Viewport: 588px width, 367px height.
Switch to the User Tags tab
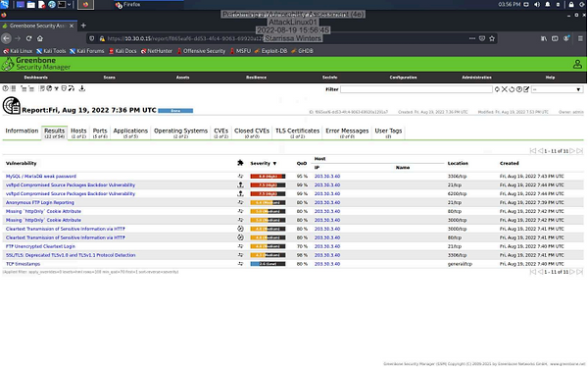tap(388, 132)
